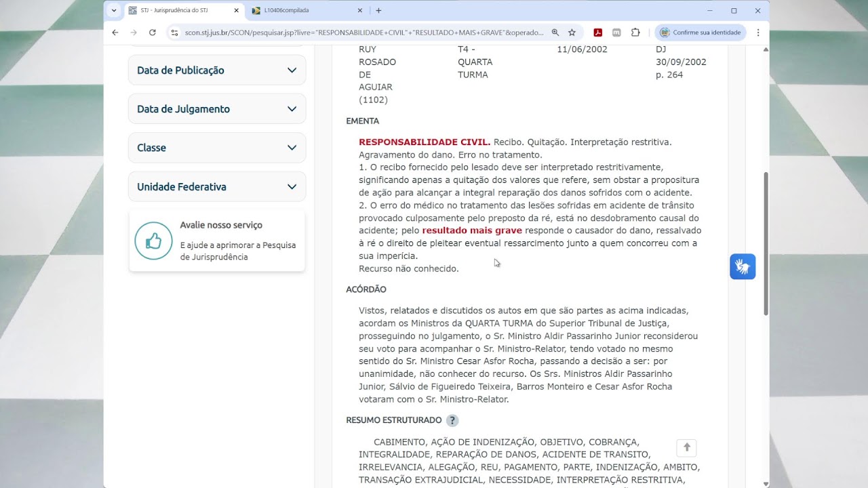This screenshot has height=488, width=868.
Task: Expand the Data de Publicação filter
Action: point(217,70)
